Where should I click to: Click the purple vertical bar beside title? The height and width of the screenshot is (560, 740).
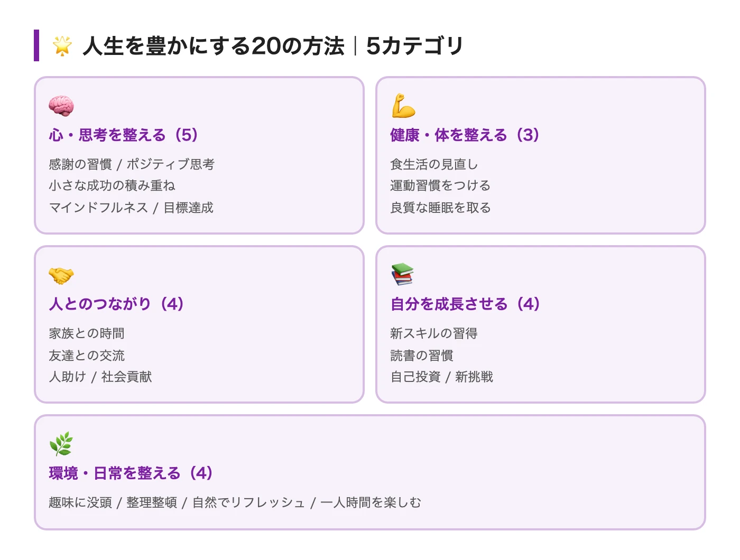[36, 45]
